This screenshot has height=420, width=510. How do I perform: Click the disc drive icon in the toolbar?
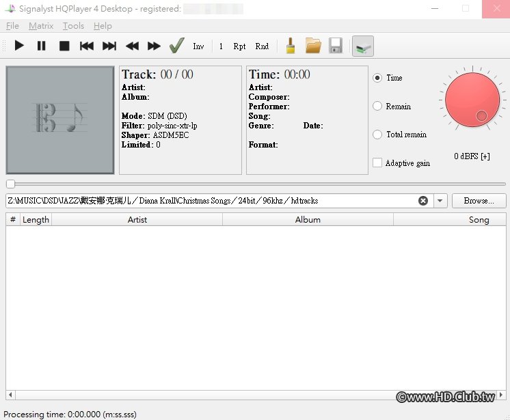362,46
